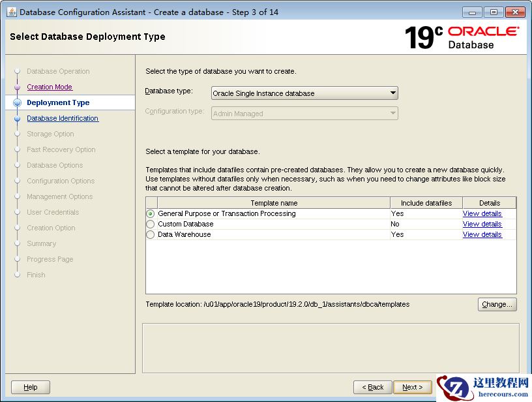Image resolution: width=532 pixels, height=402 pixels.
Task: Go back with the Back button
Action: coord(373,387)
